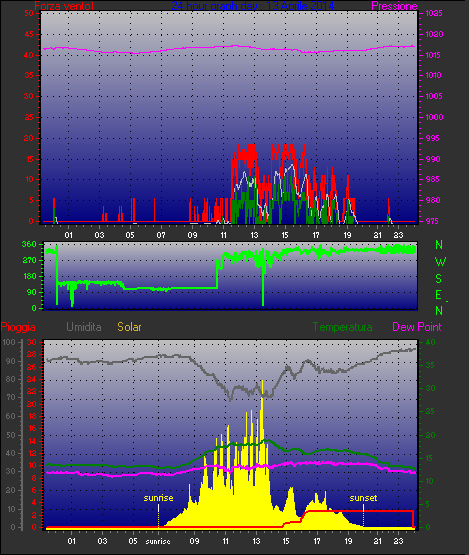The image size is (469, 555).
Task: Click hour 13 on the wind graph axis
Action: pyautogui.click(x=254, y=235)
